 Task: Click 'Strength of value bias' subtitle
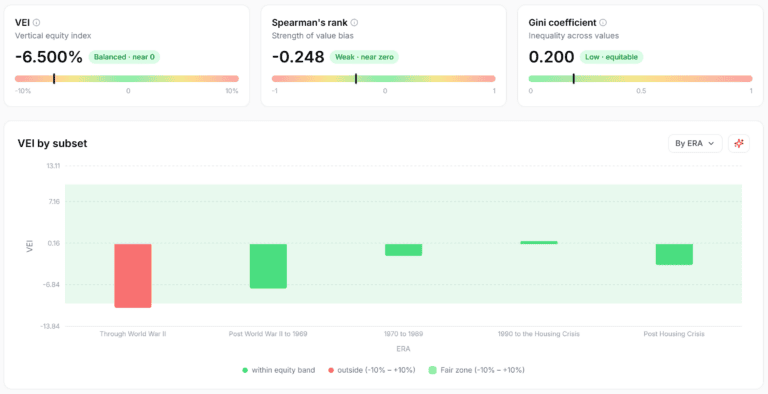tap(312, 36)
